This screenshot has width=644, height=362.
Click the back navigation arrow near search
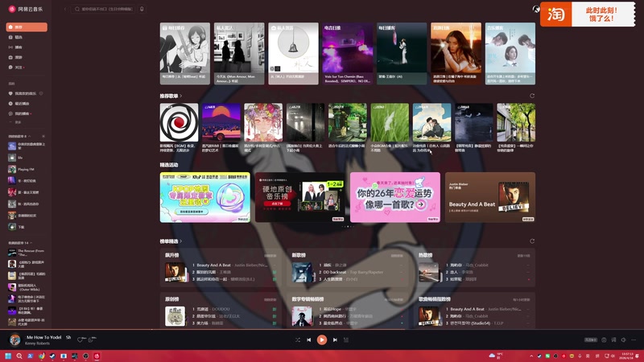click(65, 9)
